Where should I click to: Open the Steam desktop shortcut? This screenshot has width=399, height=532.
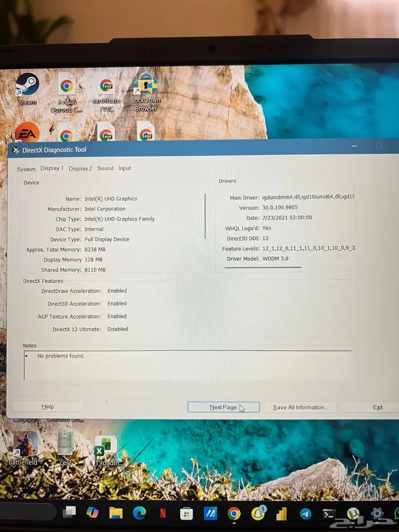pos(27,89)
